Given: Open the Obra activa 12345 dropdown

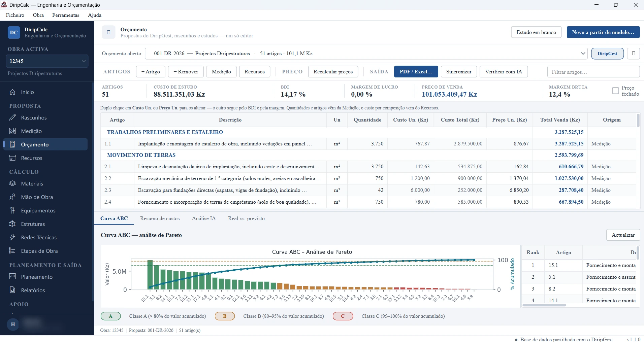Looking at the screenshot, I should coord(47,61).
